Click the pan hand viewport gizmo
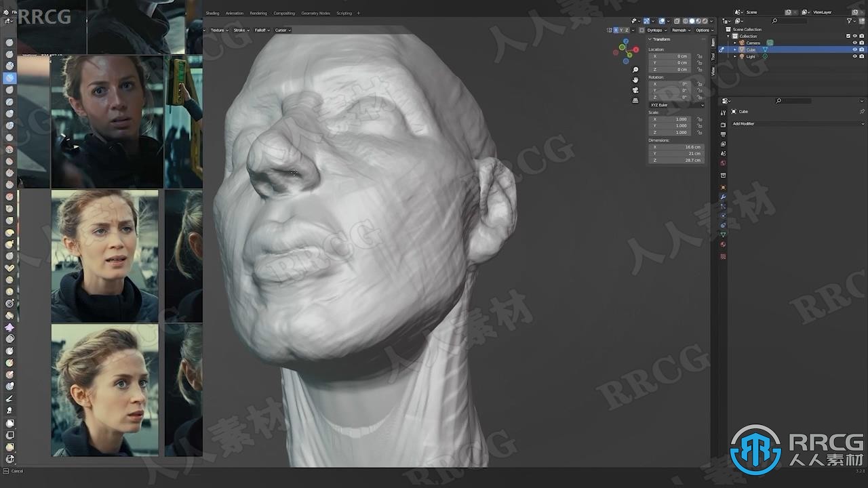 coord(635,80)
